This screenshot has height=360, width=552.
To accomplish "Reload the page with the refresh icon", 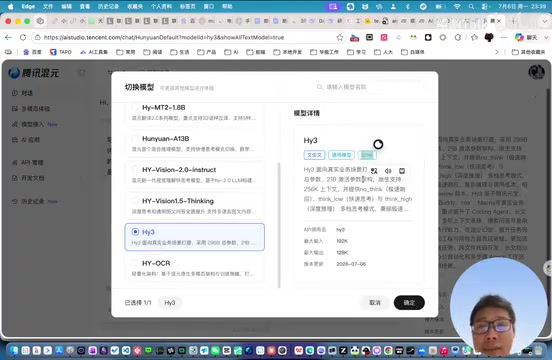I will tap(23, 37).
